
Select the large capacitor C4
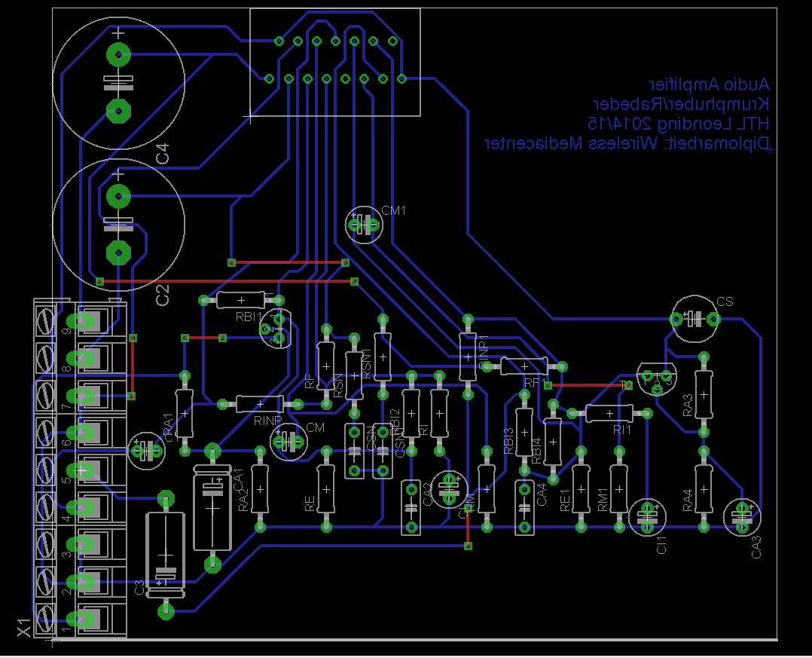click(118, 83)
